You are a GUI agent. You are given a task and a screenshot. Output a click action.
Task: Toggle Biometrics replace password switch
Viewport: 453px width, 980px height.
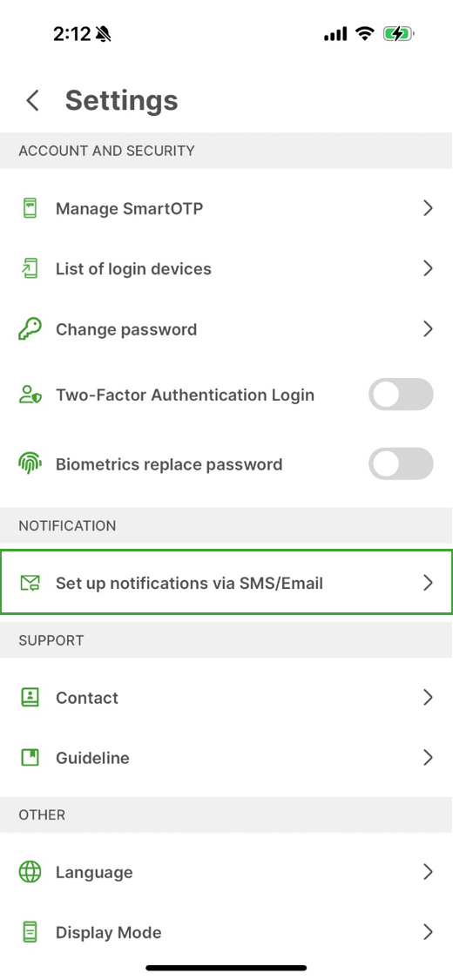(401, 463)
